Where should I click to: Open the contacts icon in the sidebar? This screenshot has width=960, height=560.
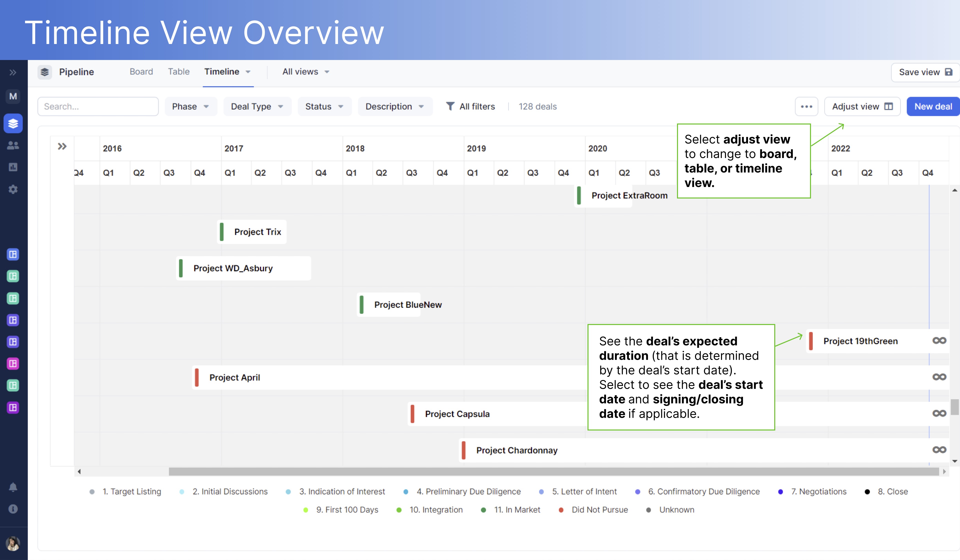click(x=13, y=145)
